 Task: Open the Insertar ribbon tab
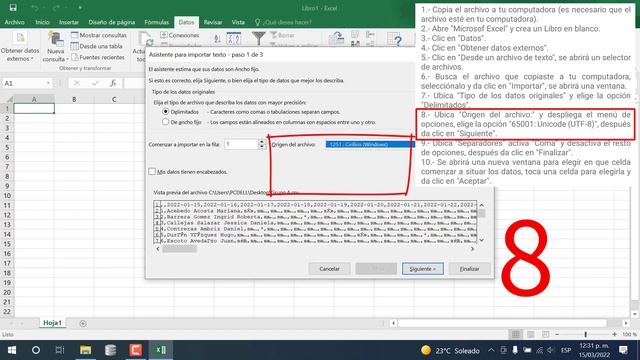tap(69, 22)
